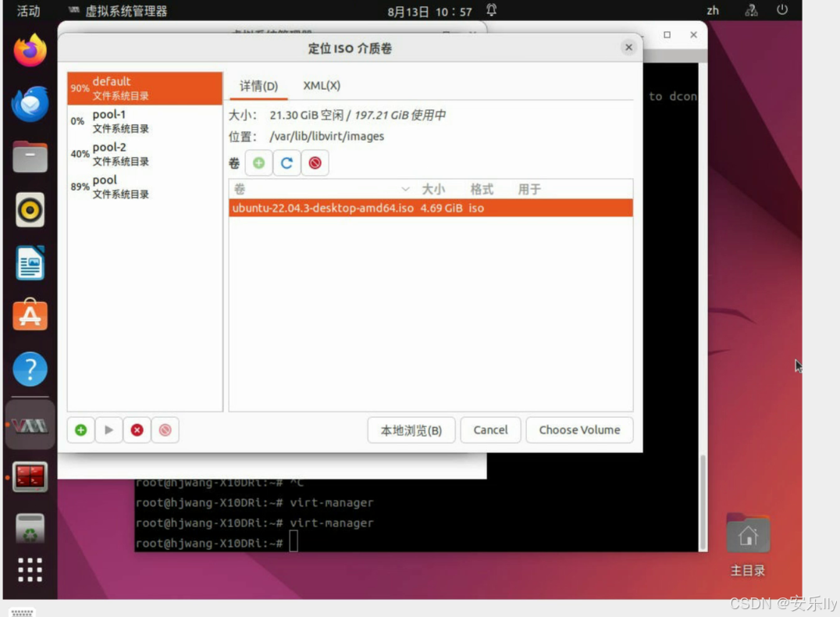Refresh the volume list

point(287,163)
